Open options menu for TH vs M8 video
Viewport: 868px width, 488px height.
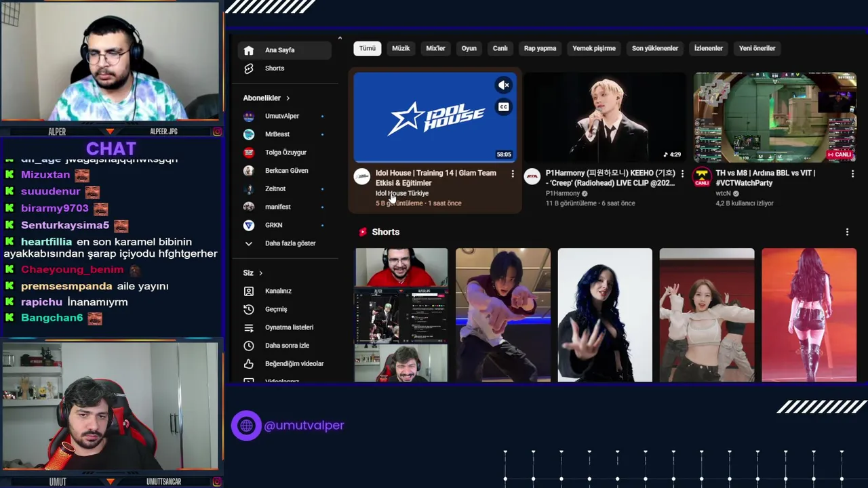(x=852, y=174)
